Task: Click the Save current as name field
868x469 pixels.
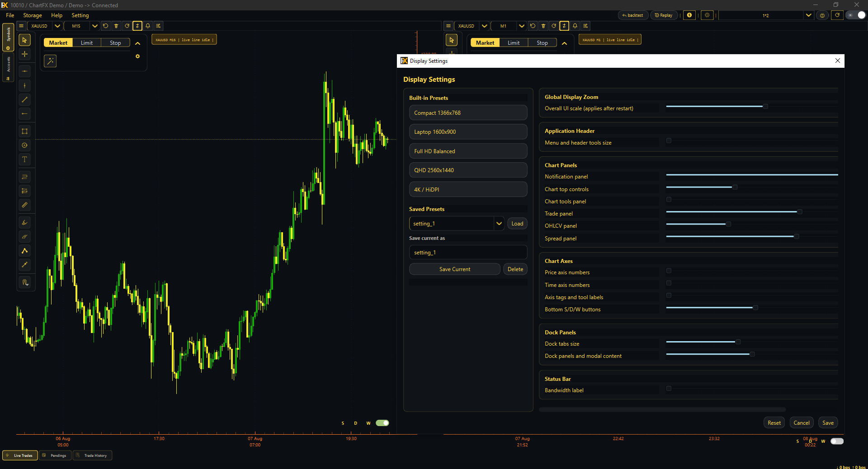Action: tap(468, 253)
